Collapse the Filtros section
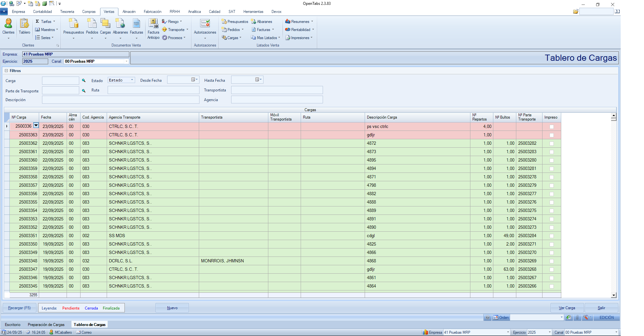Image resolution: width=644 pixels, height=336 pixels. pos(6,71)
